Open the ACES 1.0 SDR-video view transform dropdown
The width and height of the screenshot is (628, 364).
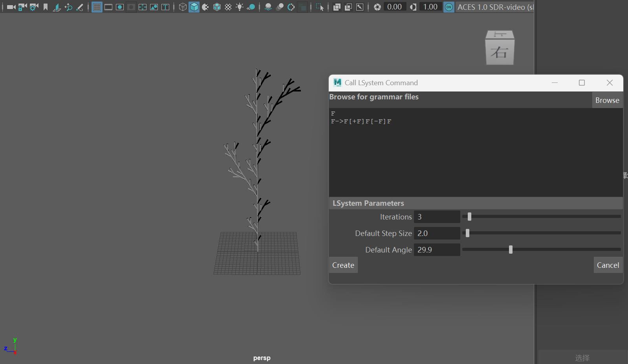pyautogui.click(x=495, y=7)
